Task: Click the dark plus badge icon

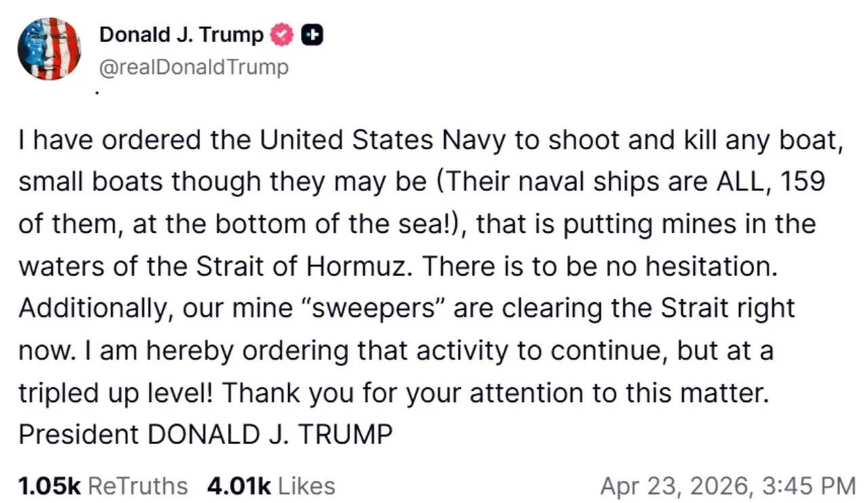Action: click(x=311, y=35)
